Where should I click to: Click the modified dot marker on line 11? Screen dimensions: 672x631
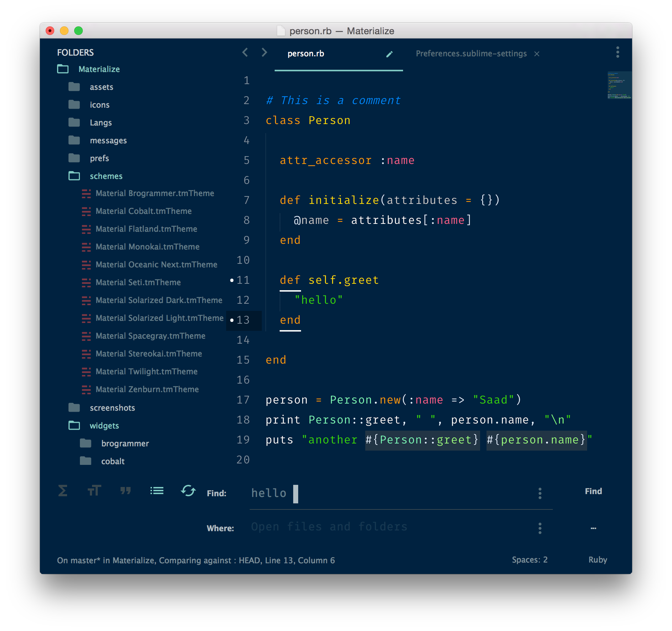232,280
